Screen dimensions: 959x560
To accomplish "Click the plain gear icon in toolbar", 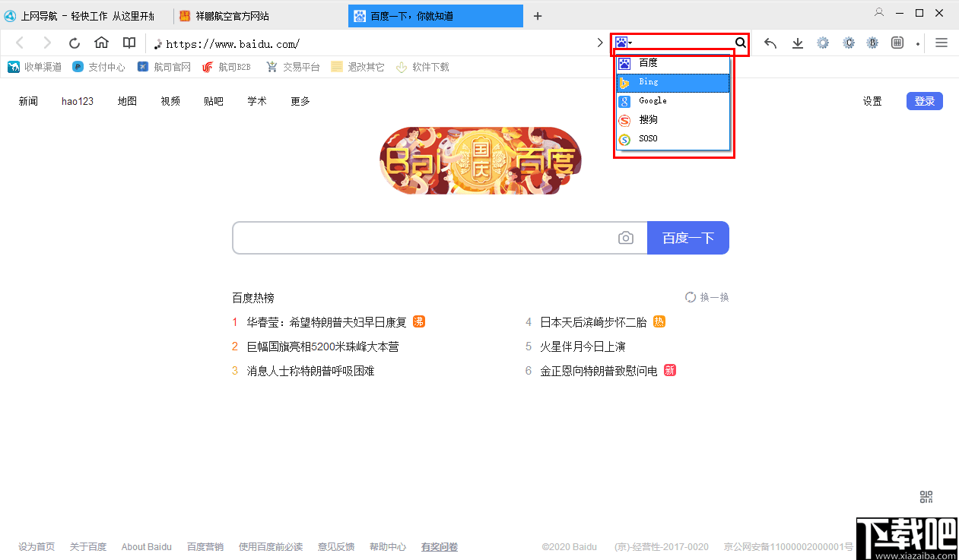I will point(823,43).
